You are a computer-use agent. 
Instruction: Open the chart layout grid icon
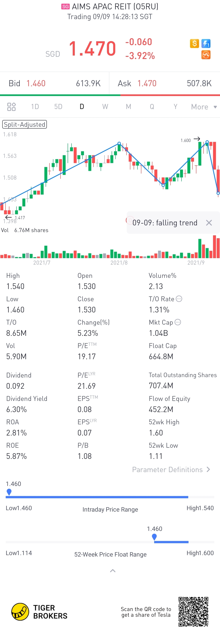point(12,107)
